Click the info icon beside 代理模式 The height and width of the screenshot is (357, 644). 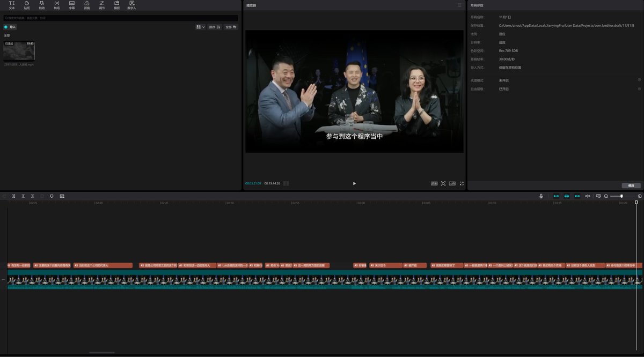point(639,80)
